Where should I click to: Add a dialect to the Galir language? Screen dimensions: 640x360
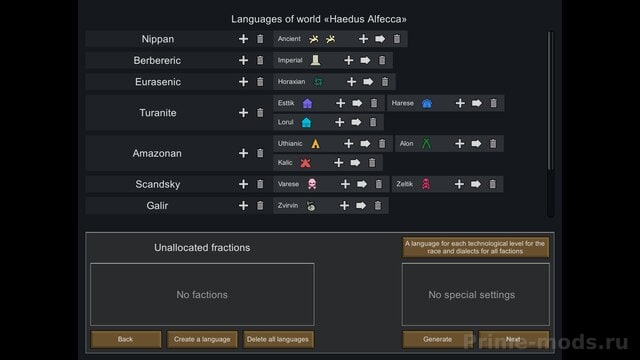point(243,205)
